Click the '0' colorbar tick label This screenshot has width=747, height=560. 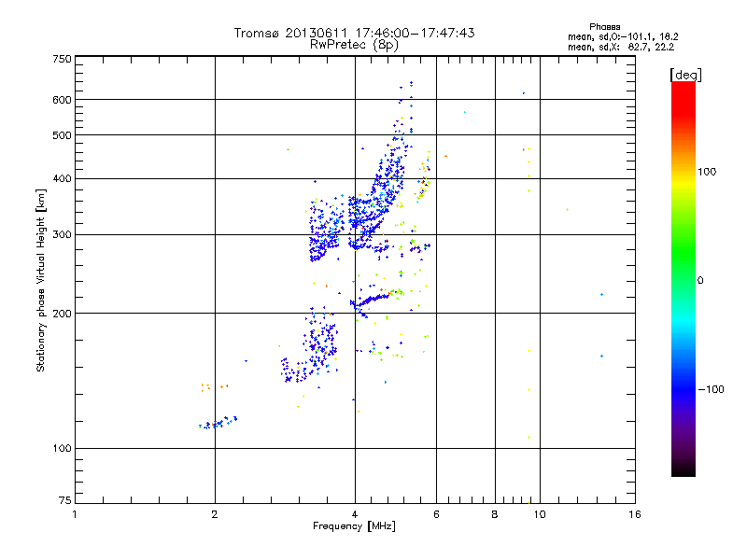coord(700,280)
